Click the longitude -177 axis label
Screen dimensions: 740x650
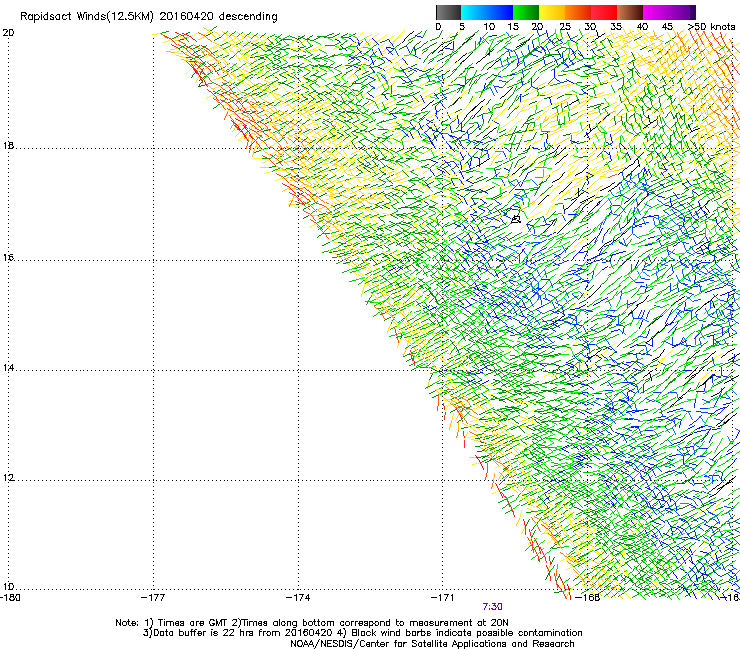153,598
